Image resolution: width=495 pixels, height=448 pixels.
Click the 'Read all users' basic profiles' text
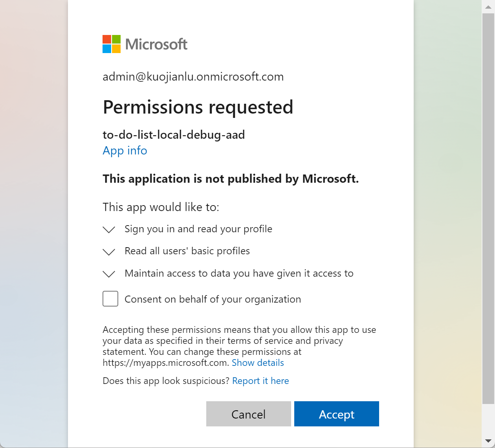[x=187, y=251]
